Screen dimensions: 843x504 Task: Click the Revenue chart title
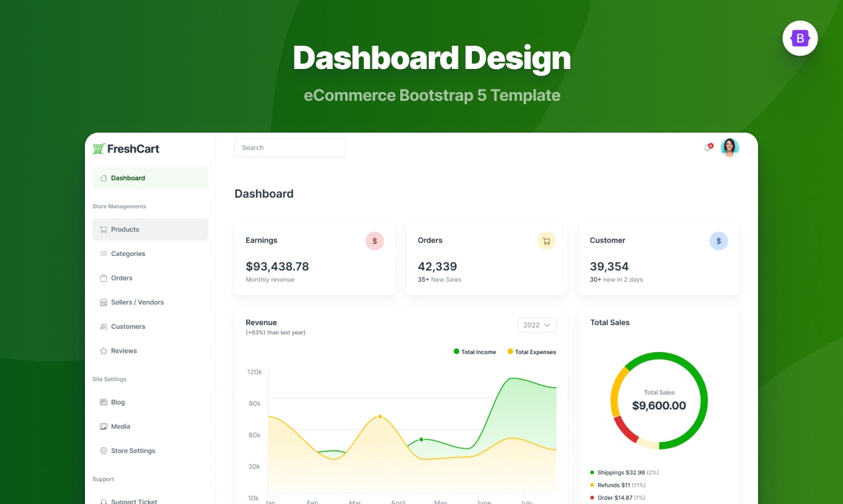[x=262, y=322]
